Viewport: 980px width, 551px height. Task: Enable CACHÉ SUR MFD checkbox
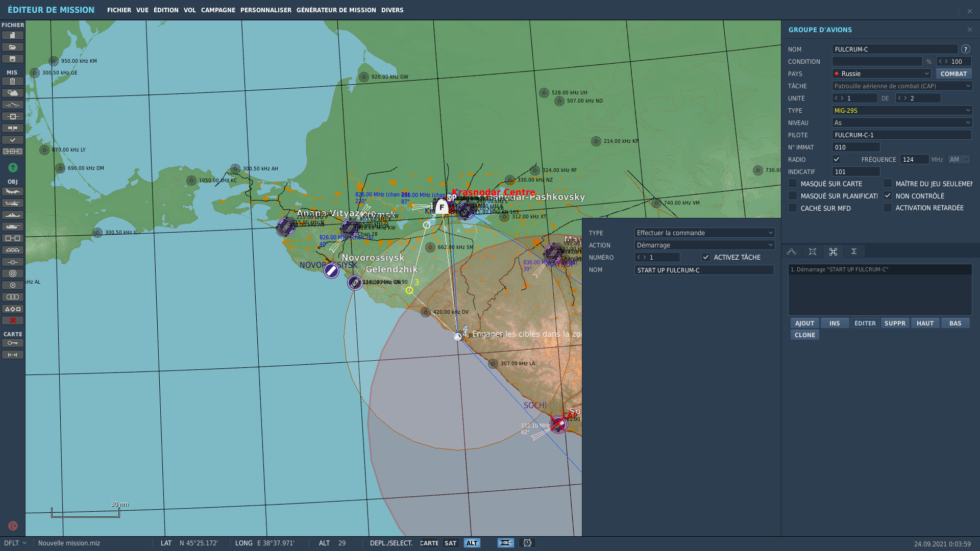tap(793, 208)
